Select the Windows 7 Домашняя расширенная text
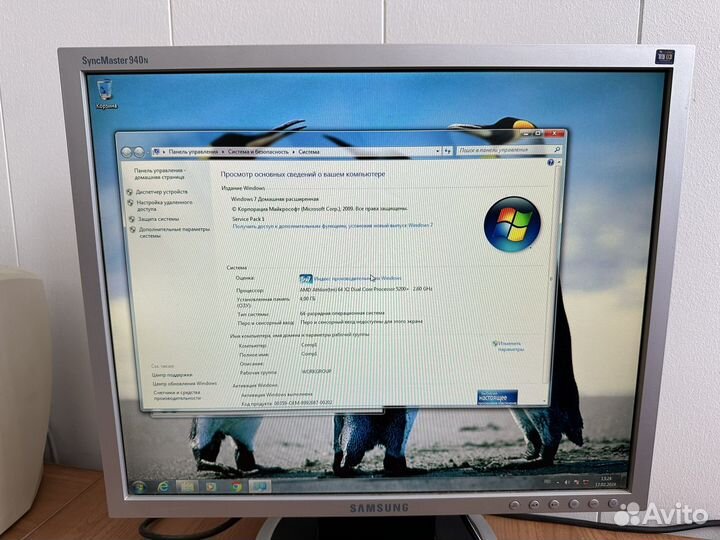This screenshot has width=720, height=540. (x=275, y=199)
